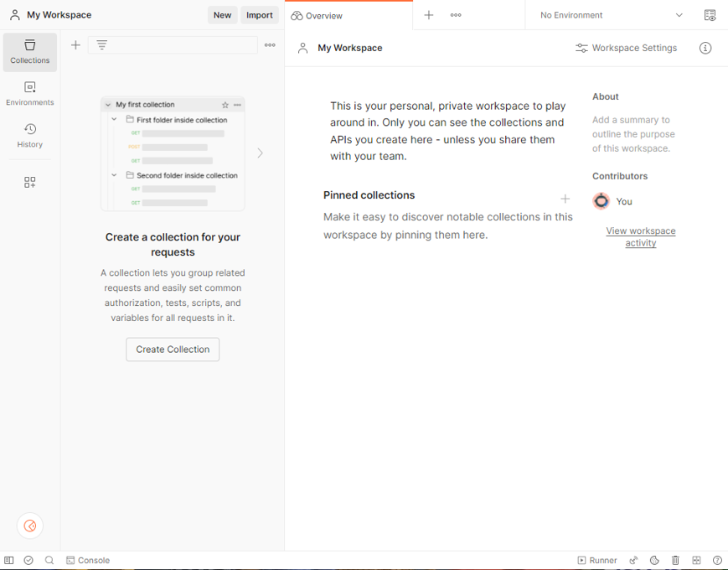Open Workspace Settings
728x570 pixels.
coord(627,48)
